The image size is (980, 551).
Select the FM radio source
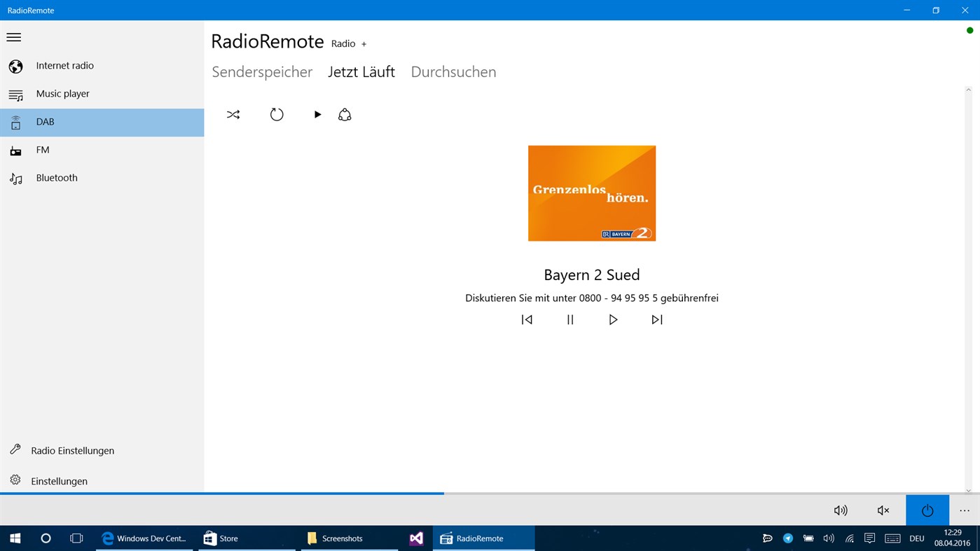pos(42,149)
